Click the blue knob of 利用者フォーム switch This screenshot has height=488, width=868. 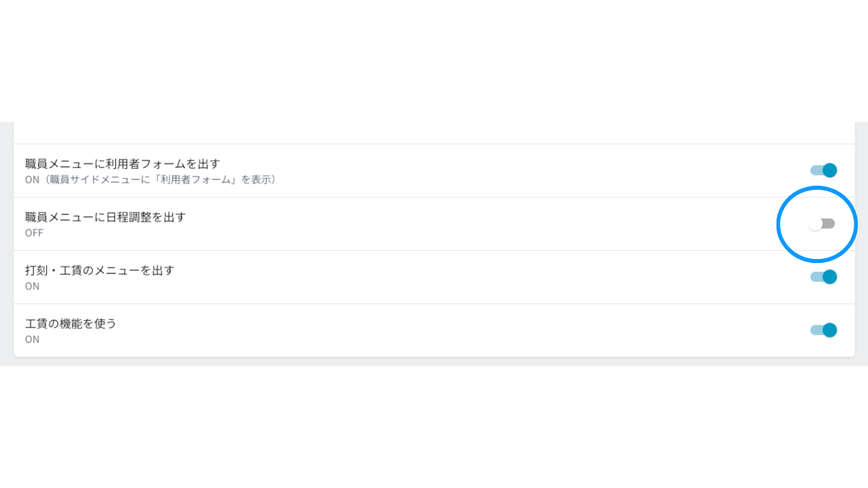click(x=830, y=170)
